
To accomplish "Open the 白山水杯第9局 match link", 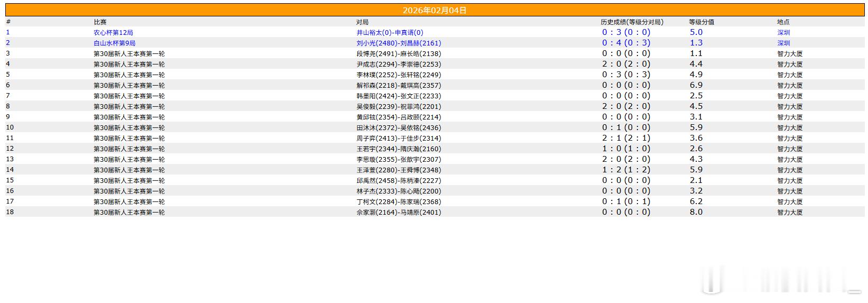I will [114, 43].
